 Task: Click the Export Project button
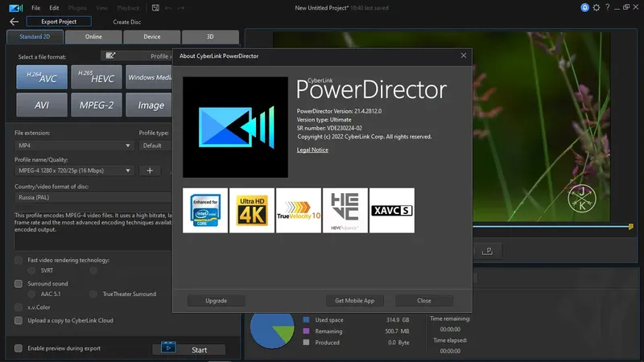[59, 22]
